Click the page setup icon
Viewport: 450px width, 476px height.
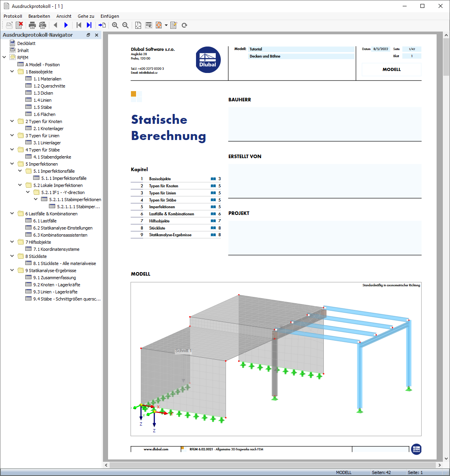click(138, 25)
